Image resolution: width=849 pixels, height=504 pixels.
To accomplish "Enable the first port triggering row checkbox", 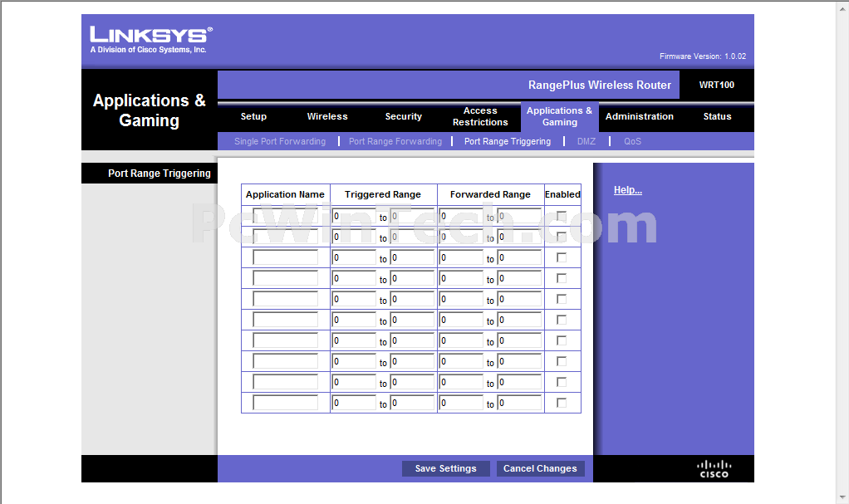I will 562,216.
